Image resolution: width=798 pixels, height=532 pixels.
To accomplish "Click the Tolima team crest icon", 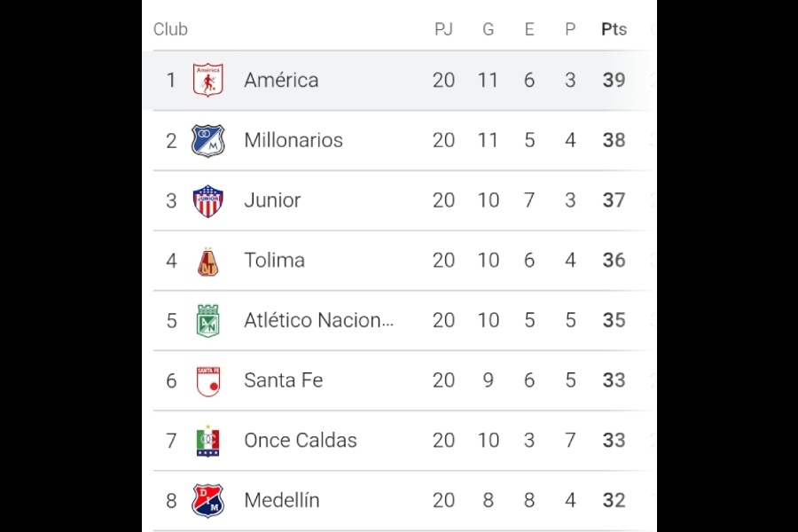I will pyautogui.click(x=207, y=262).
